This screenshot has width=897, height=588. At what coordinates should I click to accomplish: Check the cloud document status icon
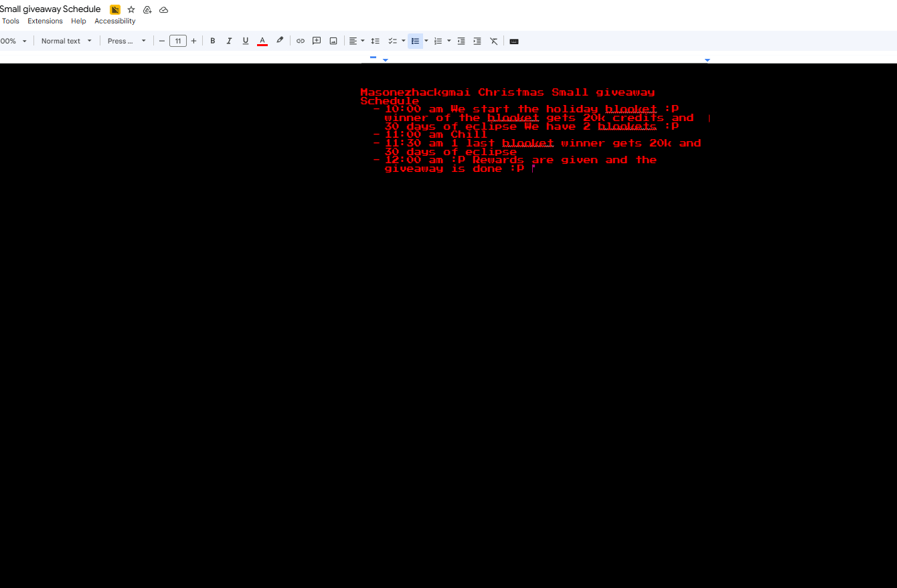click(163, 10)
